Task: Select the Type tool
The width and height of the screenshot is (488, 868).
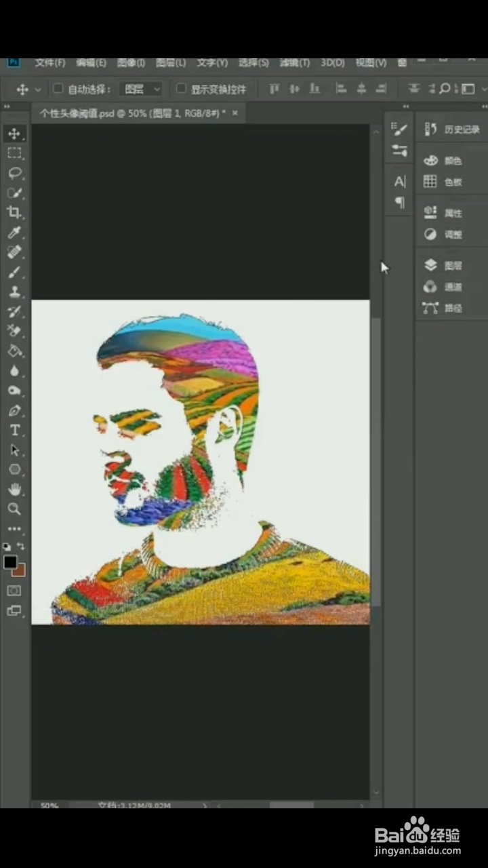Action: (14, 430)
